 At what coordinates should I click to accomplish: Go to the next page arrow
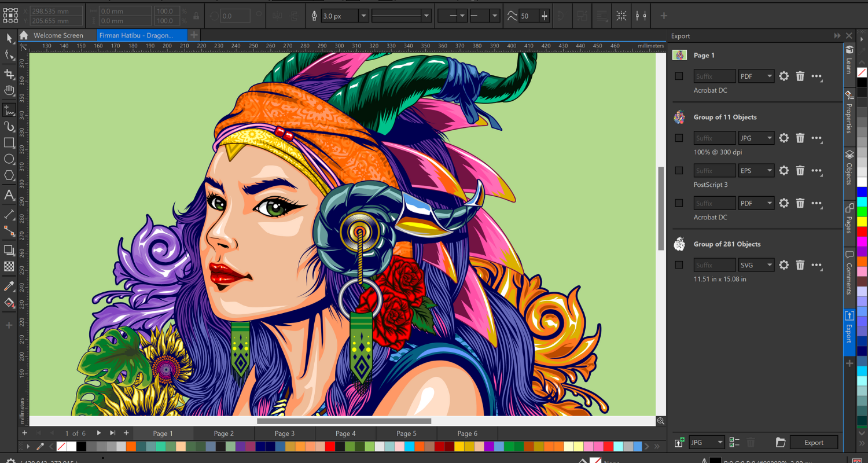coord(99,433)
